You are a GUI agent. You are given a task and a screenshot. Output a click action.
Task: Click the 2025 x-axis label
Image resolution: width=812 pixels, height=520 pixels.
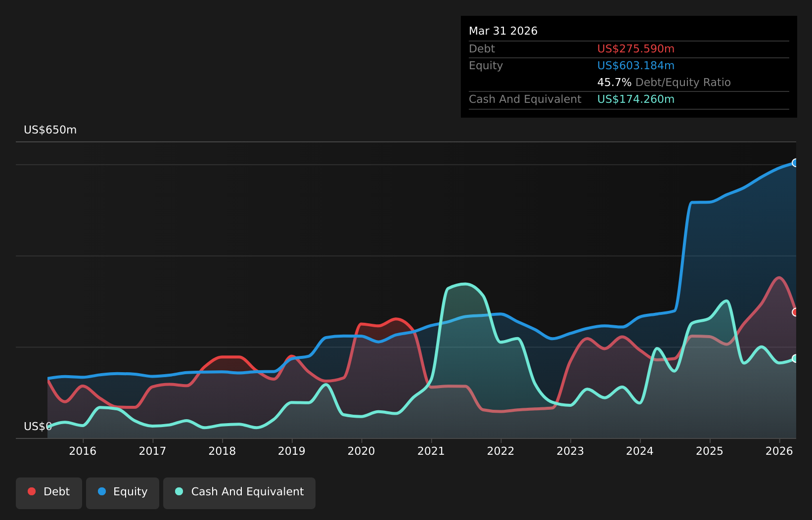(x=710, y=451)
